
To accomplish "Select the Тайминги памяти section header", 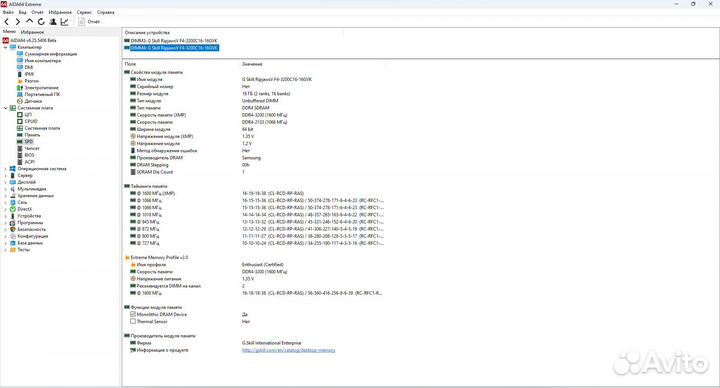I will point(149,186).
